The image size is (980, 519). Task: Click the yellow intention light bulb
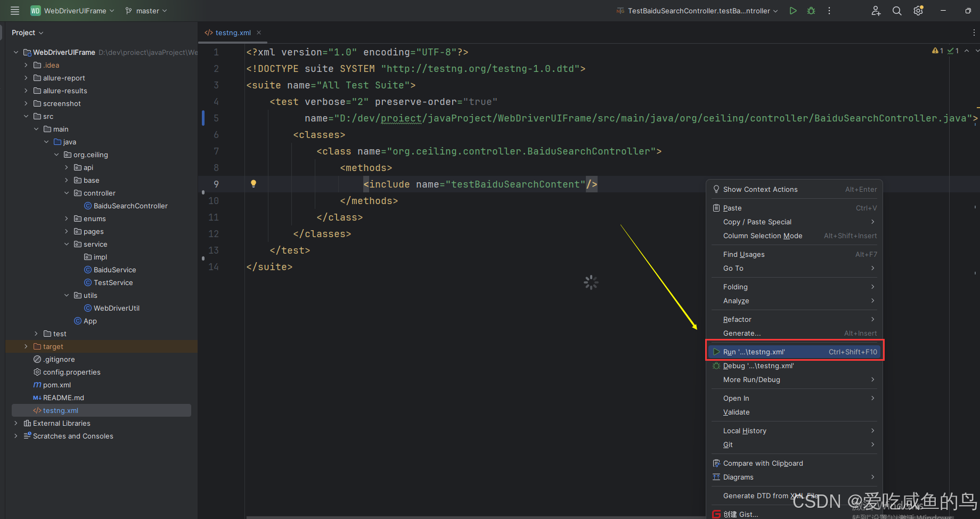pyautogui.click(x=254, y=184)
